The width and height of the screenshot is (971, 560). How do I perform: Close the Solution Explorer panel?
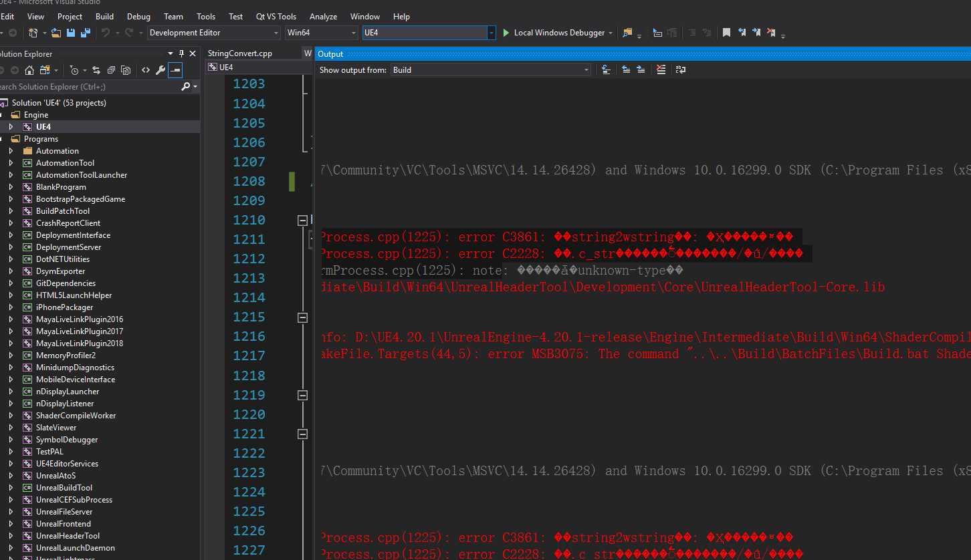pos(193,53)
